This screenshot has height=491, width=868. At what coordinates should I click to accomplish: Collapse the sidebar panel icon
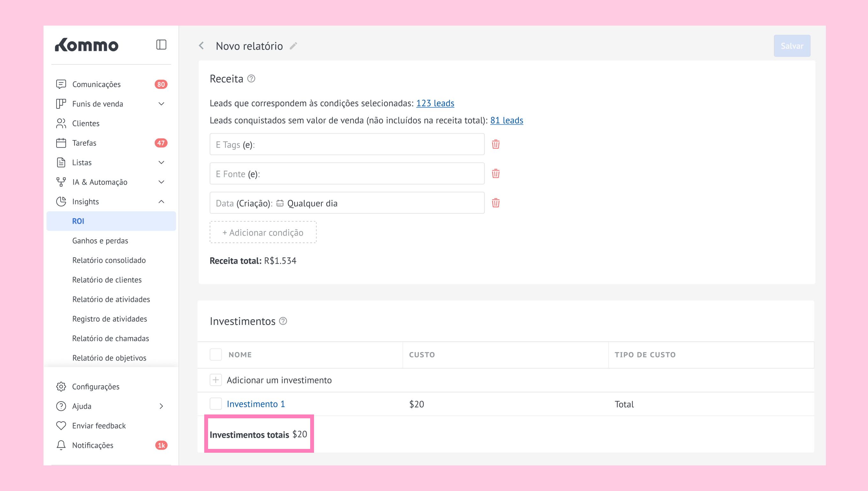pos(161,45)
